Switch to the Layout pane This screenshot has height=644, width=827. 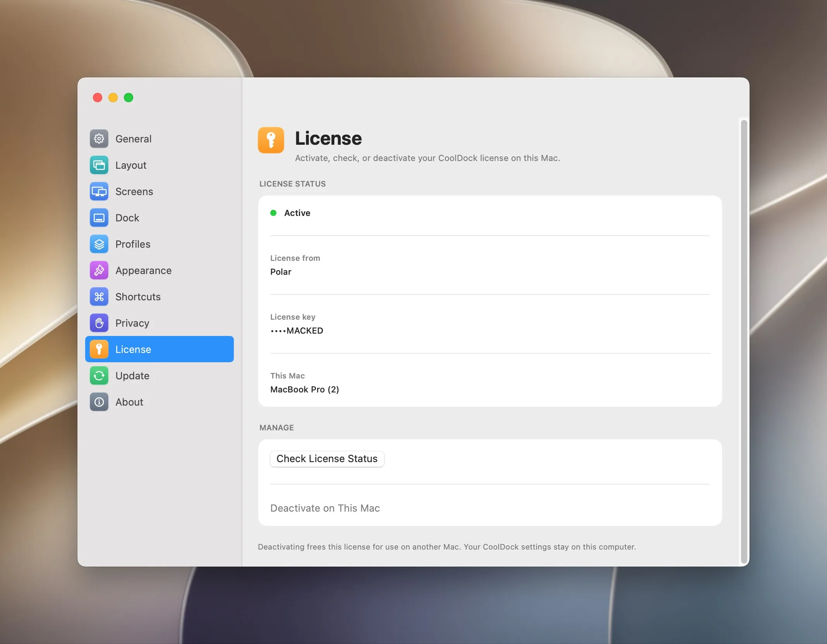pos(160,165)
